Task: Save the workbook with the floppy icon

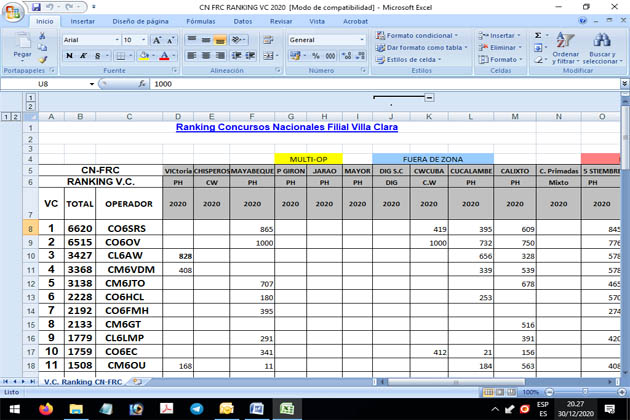Action: click(37, 7)
